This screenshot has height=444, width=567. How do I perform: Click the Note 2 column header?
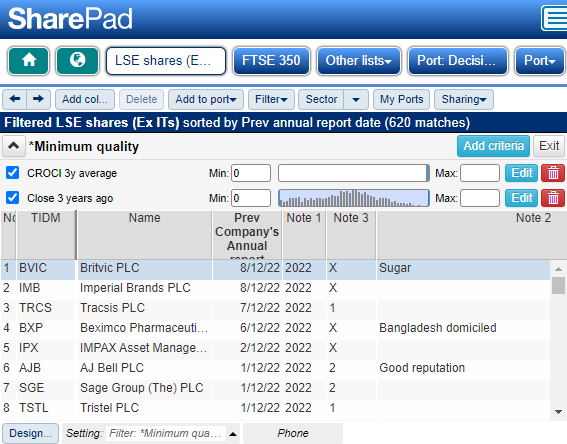click(x=472, y=235)
